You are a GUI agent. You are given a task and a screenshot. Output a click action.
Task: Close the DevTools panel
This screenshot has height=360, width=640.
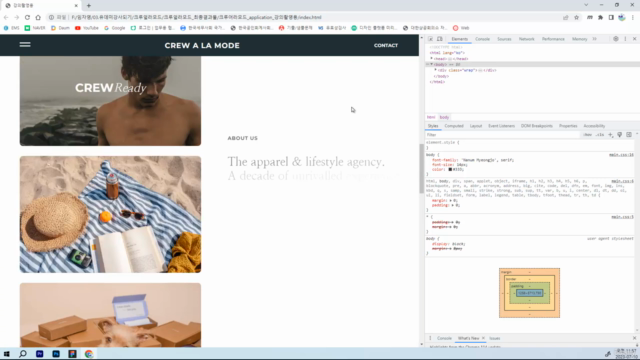coord(634,39)
